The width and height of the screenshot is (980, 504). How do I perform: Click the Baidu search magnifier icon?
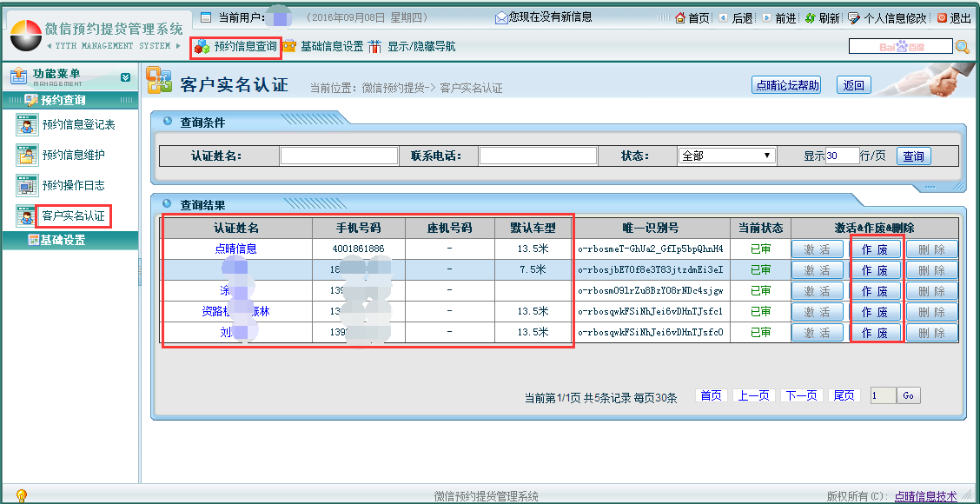click(x=962, y=47)
